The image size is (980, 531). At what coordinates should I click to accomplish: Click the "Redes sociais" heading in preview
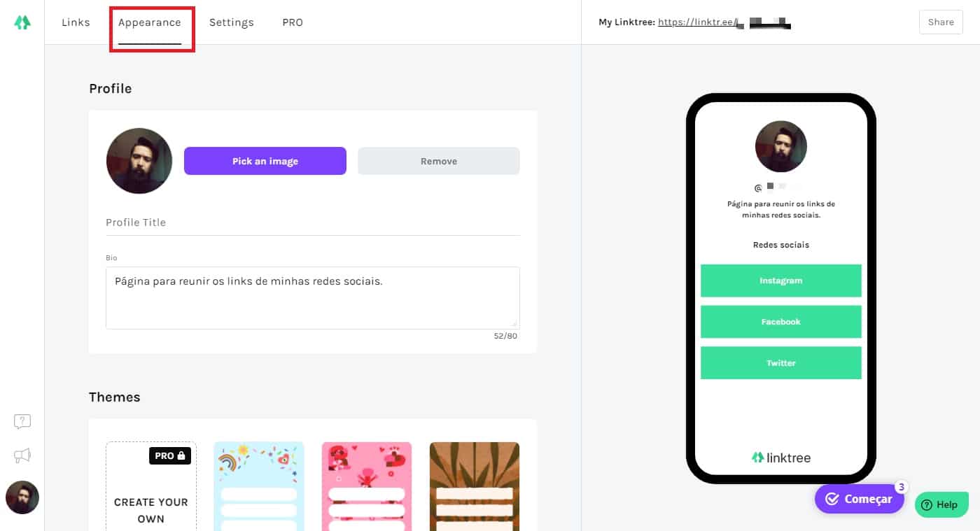pyautogui.click(x=781, y=245)
